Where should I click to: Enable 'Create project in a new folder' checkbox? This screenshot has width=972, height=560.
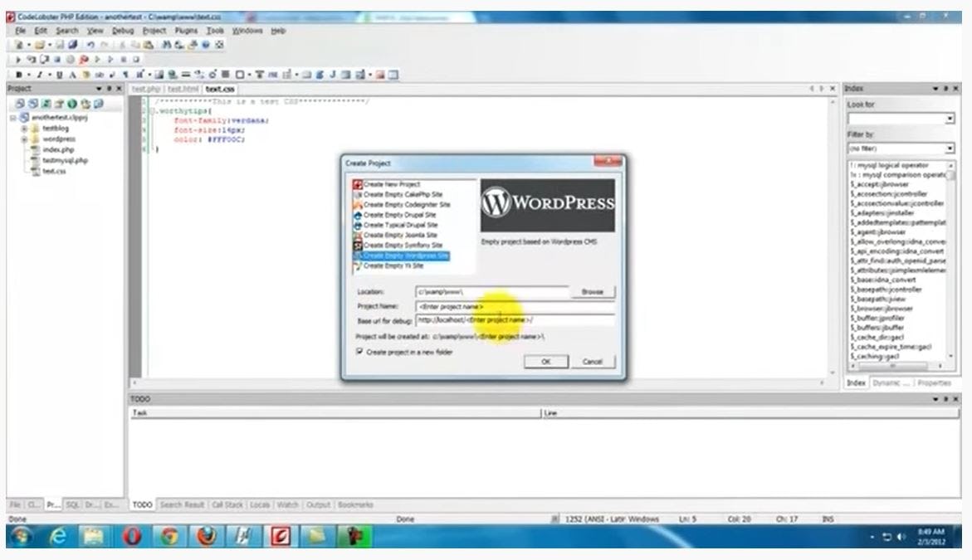359,352
